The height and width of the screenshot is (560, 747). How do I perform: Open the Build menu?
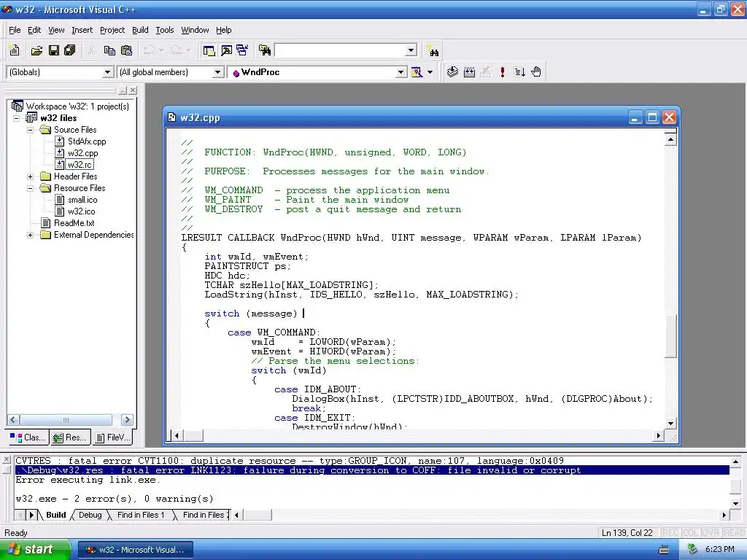(140, 30)
